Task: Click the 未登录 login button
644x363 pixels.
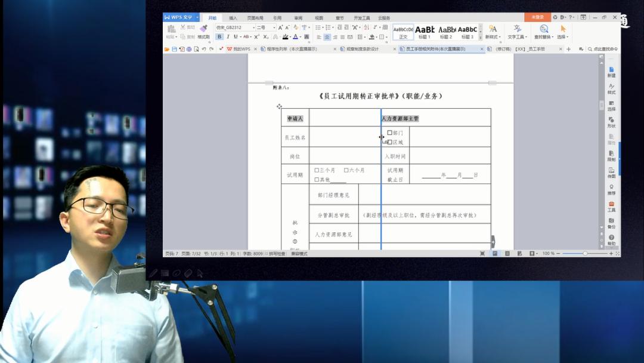Action: pyautogui.click(x=537, y=17)
